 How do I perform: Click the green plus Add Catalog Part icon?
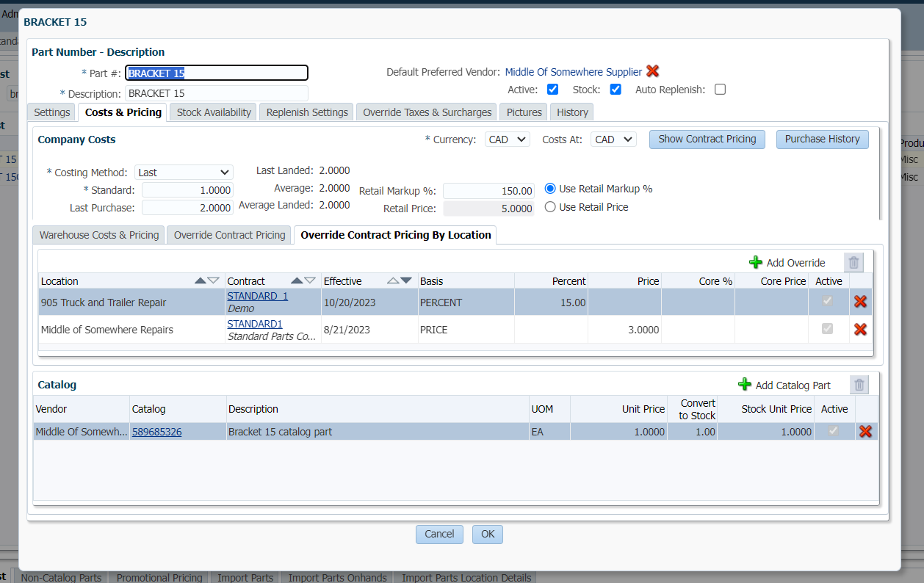pyautogui.click(x=745, y=385)
